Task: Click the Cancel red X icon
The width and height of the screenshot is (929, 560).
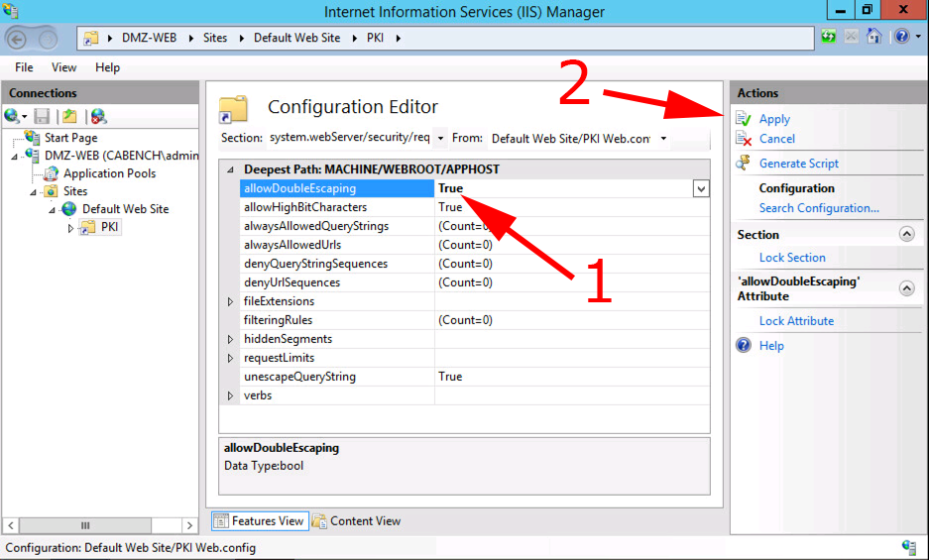Action: click(x=744, y=139)
